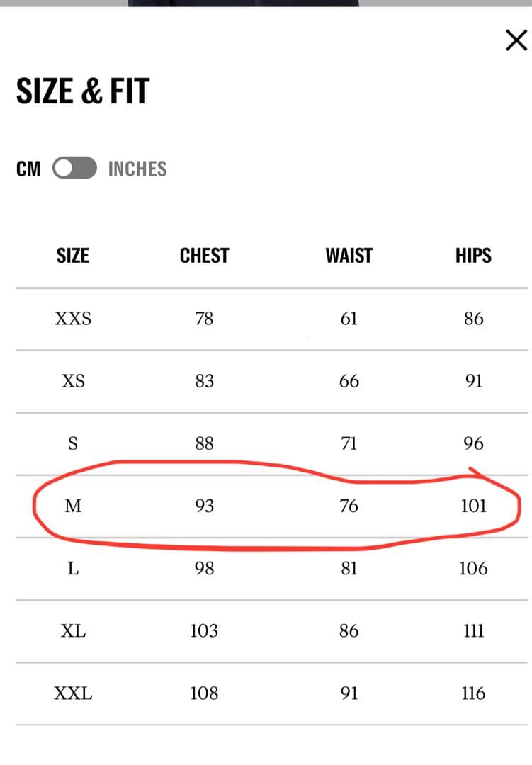Select the XXS size label
Viewport: 532px width, 765px height.
point(73,319)
